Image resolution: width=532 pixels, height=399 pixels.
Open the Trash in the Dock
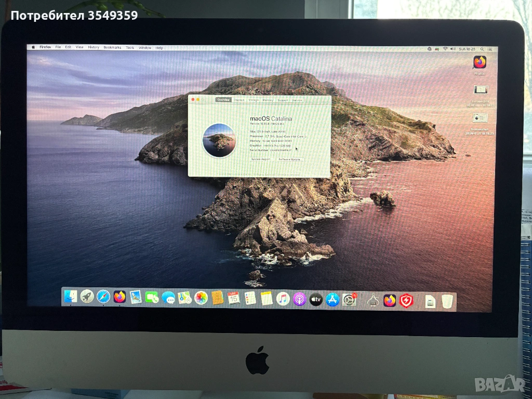tap(447, 301)
